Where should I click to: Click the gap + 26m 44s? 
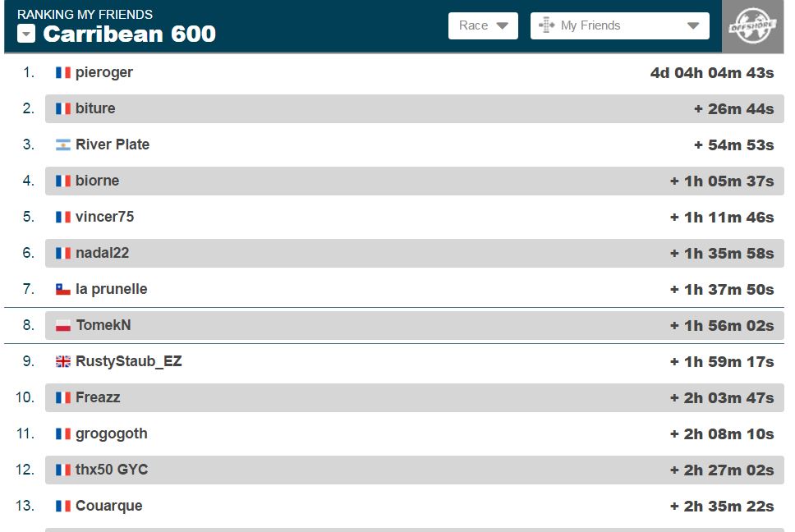(733, 109)
